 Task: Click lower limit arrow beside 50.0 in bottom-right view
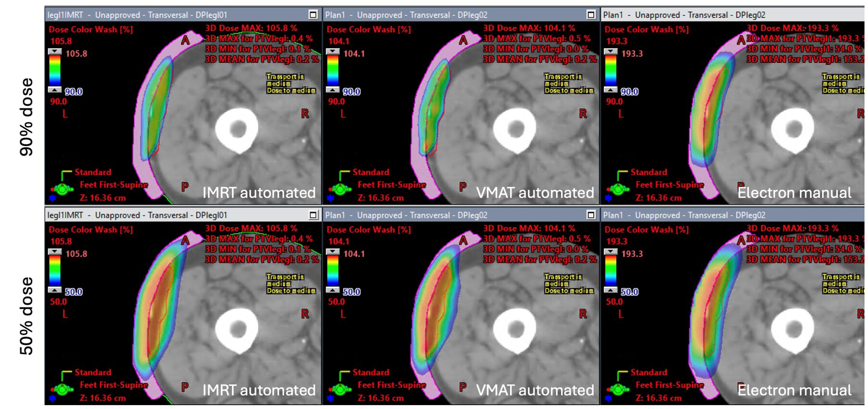(611, 290)
